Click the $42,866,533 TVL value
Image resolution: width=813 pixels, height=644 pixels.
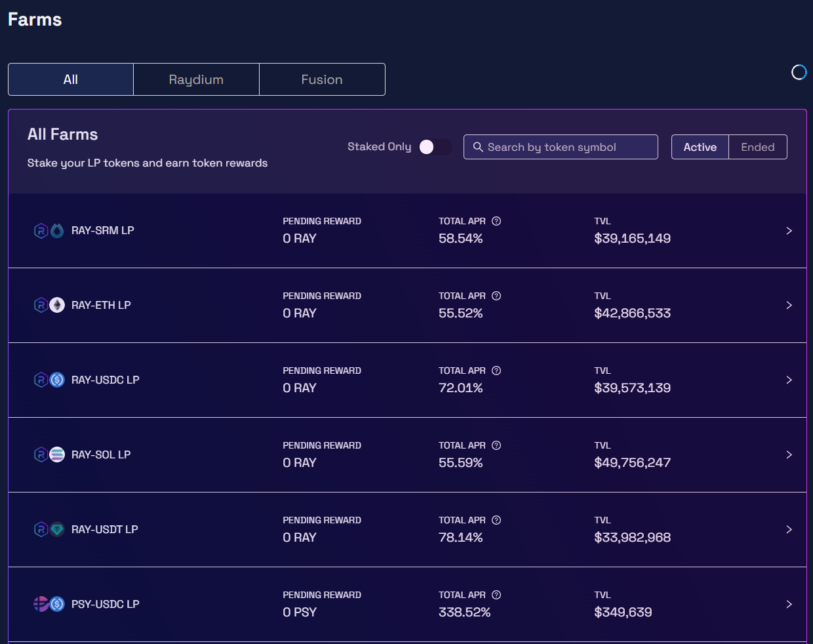click(x=633, y=313)
